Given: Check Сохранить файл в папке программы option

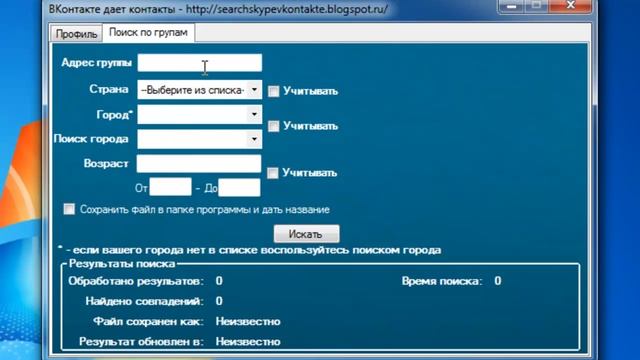Looking at the screenshot, I should pos(69,209).
